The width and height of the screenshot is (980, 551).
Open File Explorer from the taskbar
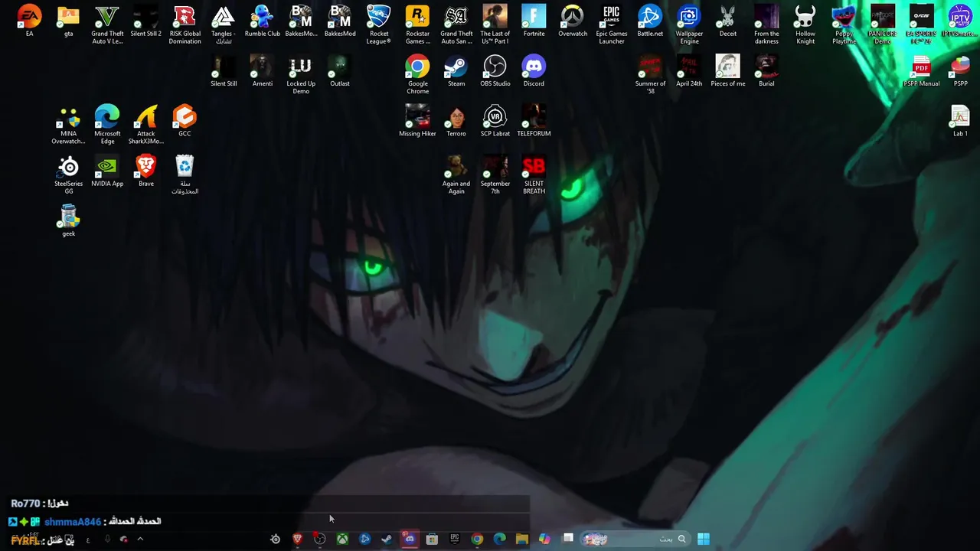pyautogui.click(x=521, y=540)
